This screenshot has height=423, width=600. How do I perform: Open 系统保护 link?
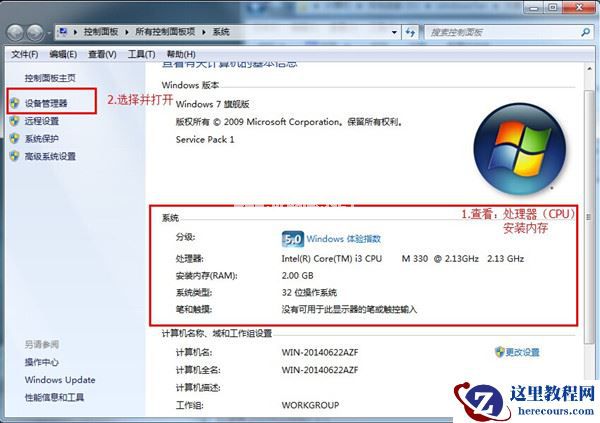[42, 138]
